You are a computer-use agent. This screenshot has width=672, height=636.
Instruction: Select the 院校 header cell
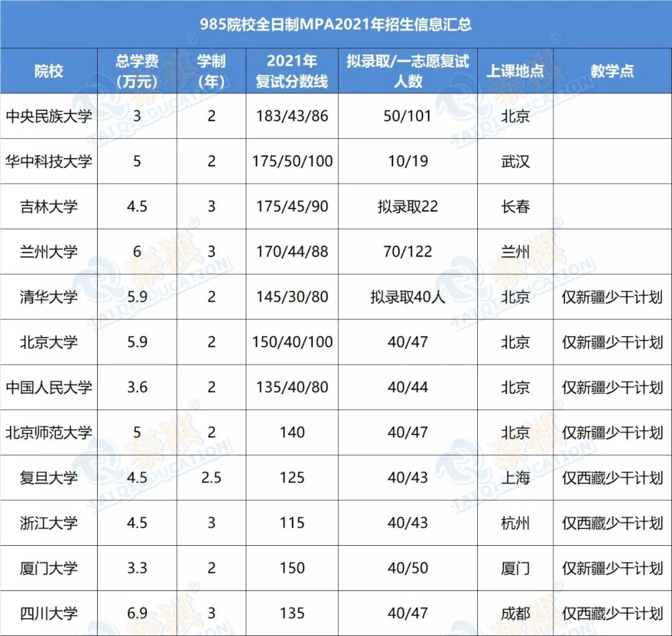[x=49, y=70]
